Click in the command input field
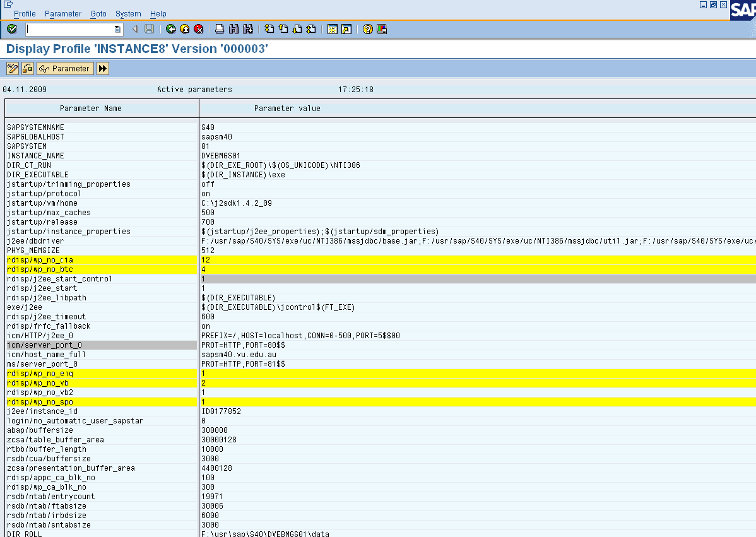This screenshot has width=756, height=537. tap(69, 29)
